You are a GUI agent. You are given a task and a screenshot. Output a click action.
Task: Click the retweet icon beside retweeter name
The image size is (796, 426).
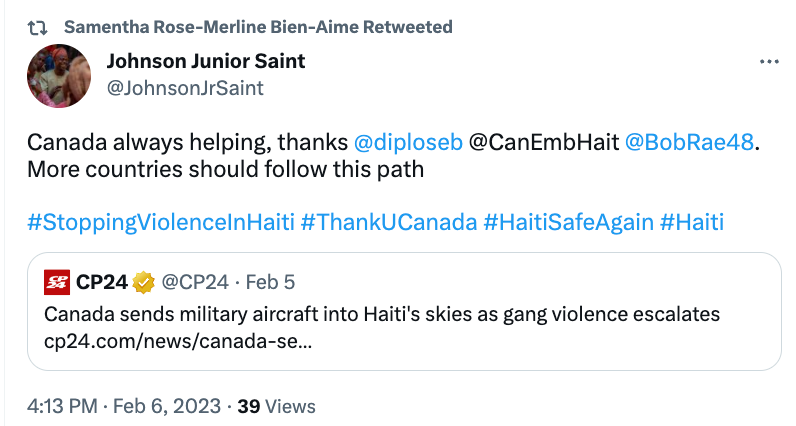point(34,27)
